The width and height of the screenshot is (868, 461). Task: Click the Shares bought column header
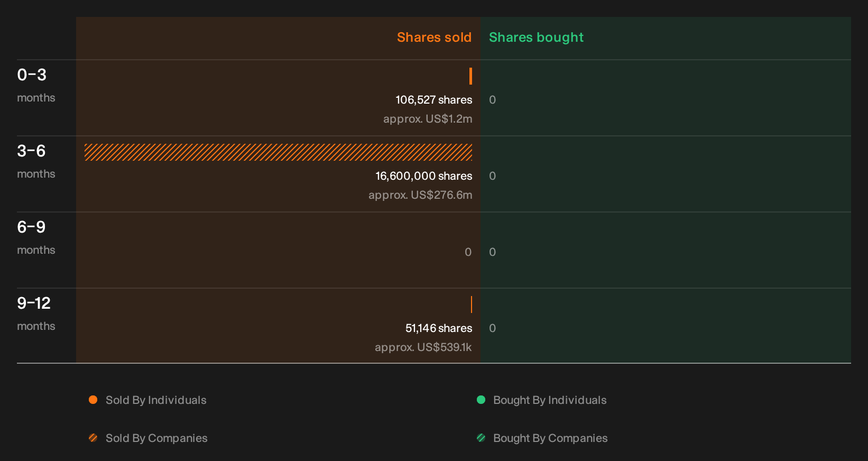(536, 38)
